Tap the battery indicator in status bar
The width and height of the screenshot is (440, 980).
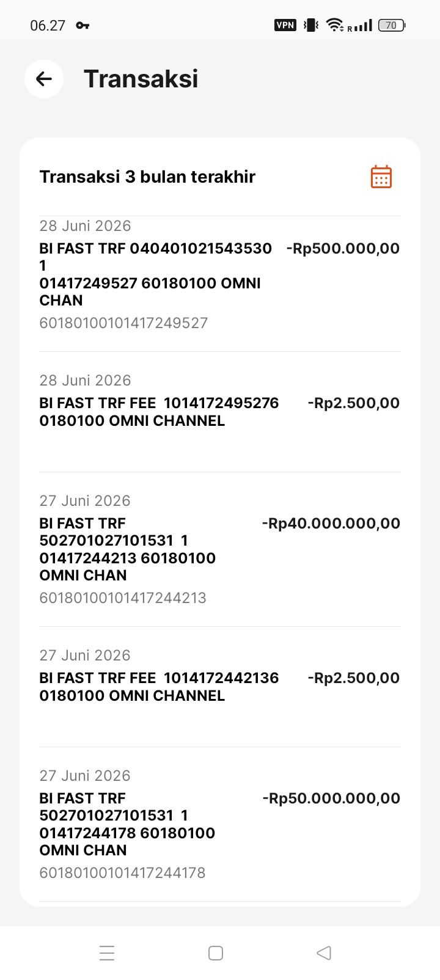click(x=392, y=25)
